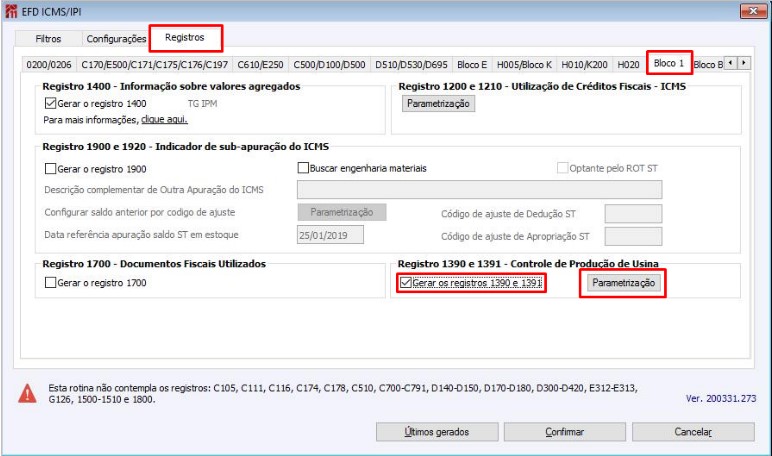Screen dimensions: 772x456
Task: Follow the 'clique aqui' link
Action: click(164, 120)
